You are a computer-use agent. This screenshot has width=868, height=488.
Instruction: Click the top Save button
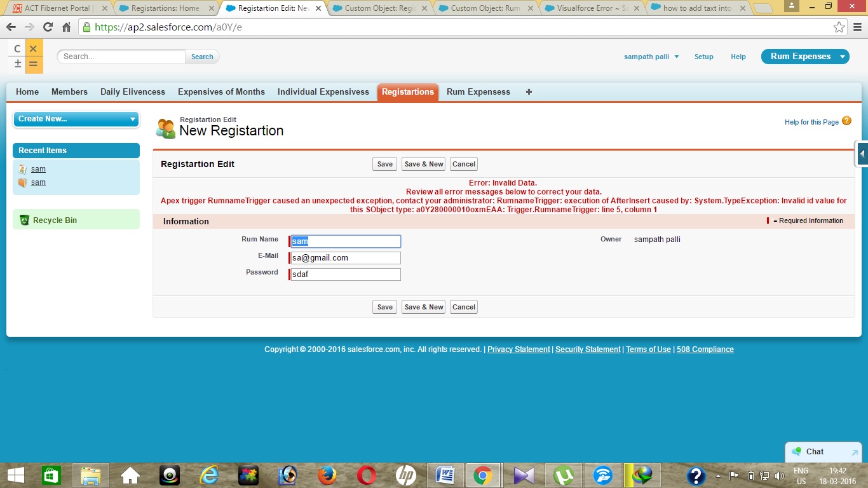pyautogui.click(x=385, y=164)
